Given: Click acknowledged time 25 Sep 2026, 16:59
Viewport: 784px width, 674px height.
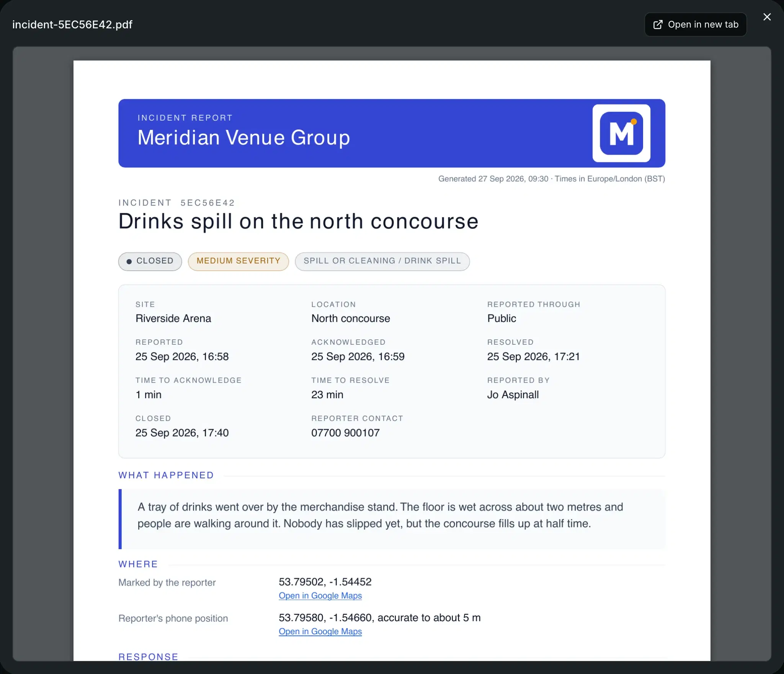Looking at the screenshot, I should 358,357.
